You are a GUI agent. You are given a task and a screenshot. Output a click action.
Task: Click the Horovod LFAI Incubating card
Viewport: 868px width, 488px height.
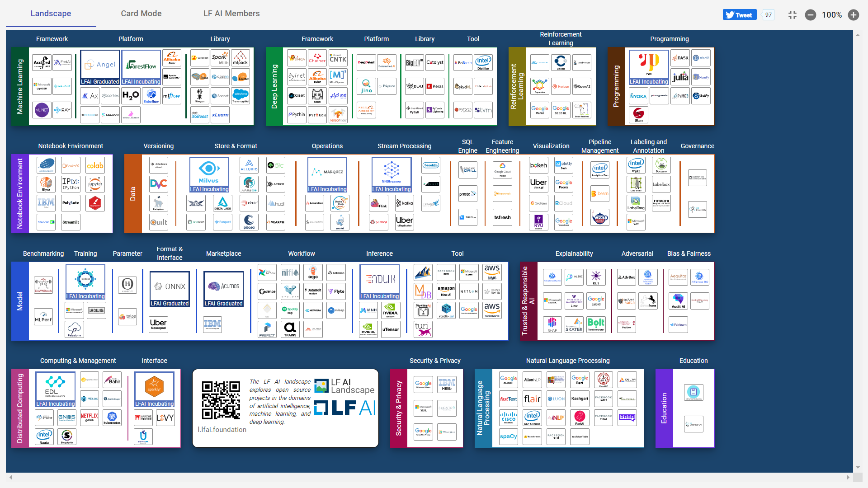click(85, 282)
